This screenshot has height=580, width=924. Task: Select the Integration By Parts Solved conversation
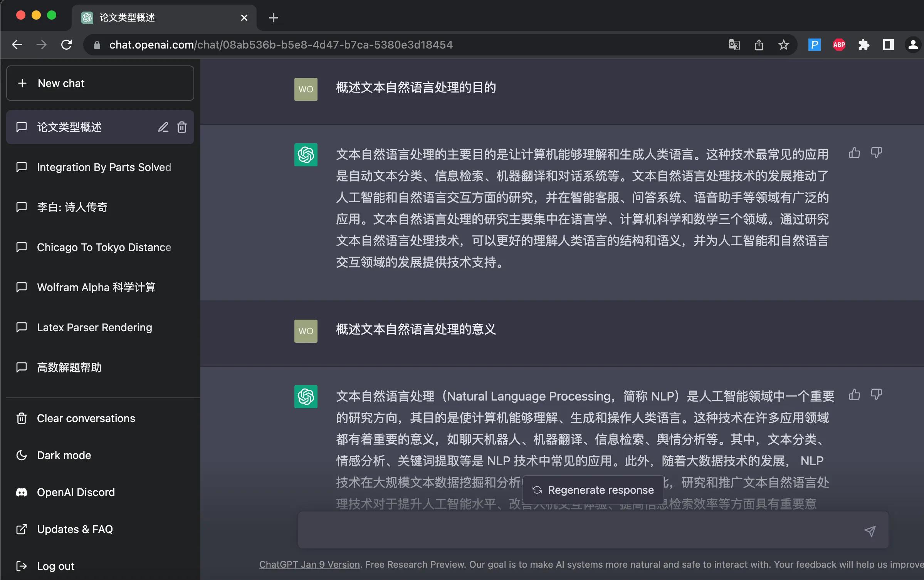(x=104, y=167)
